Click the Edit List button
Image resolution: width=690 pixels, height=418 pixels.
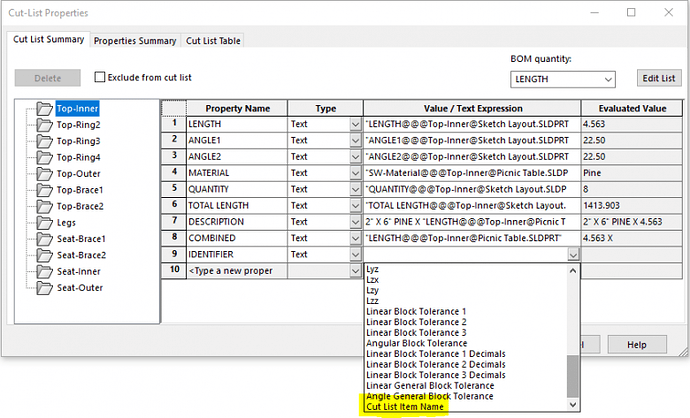click(x=657, y=78)
